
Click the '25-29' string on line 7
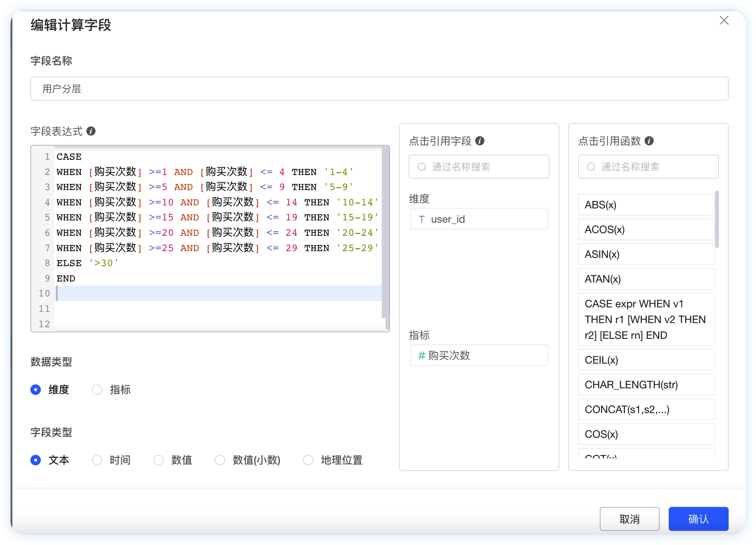point(357,248)
